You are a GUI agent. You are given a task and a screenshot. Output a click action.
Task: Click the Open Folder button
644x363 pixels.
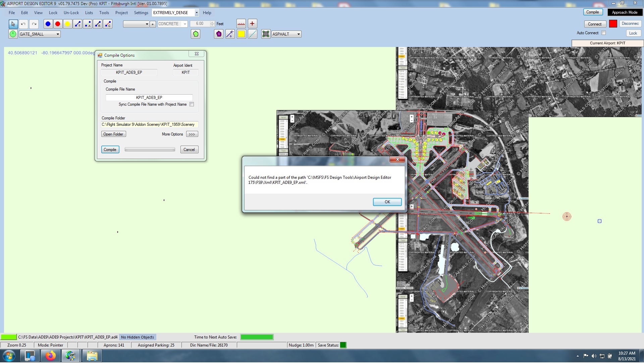(x=113, y=134)
